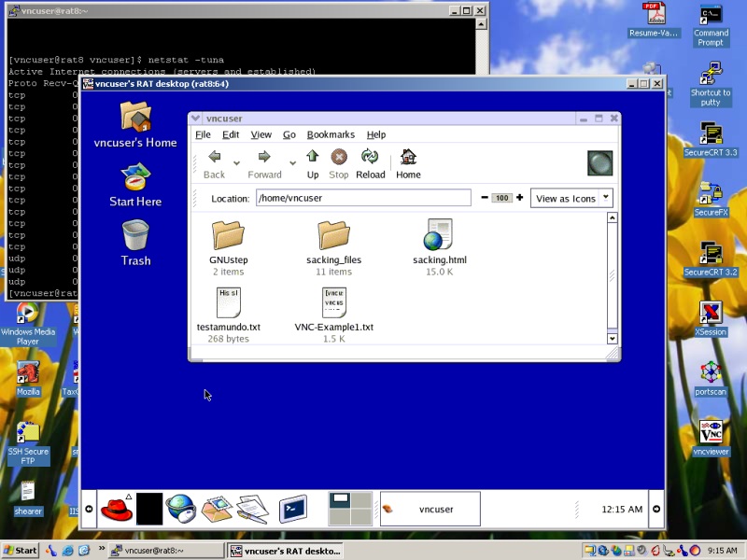Click the zoom in plus button

pyautogui.click(x=519, y=198)
